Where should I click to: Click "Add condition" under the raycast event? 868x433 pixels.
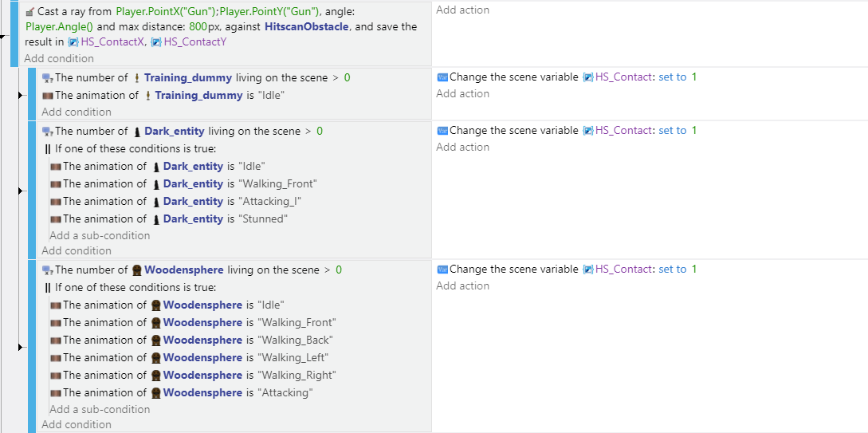58,58
